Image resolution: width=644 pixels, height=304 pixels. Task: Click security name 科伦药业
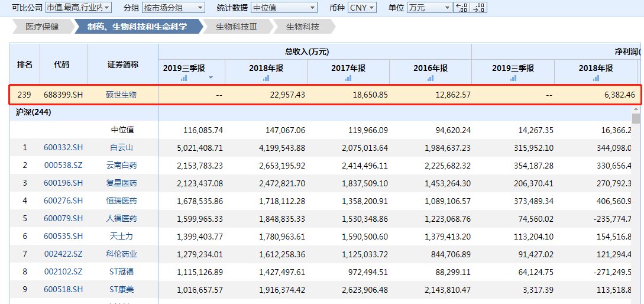[x=122, y=254]
